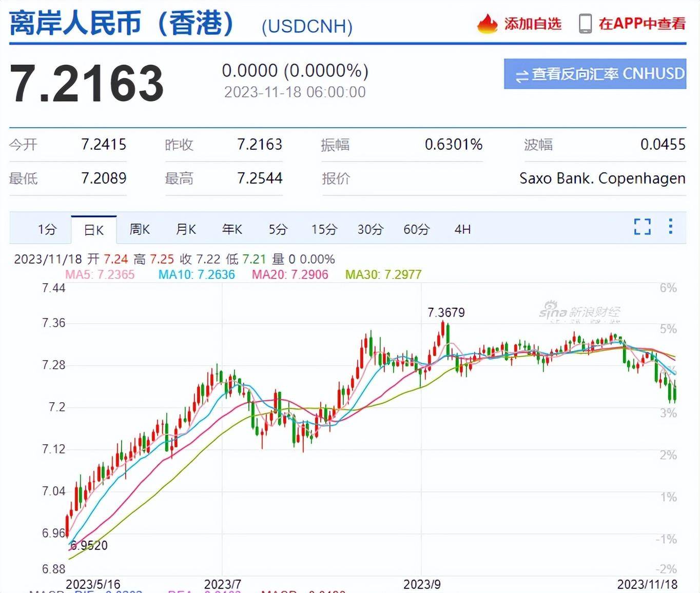Toggle the MA5 indicator label

coord(100,274)
